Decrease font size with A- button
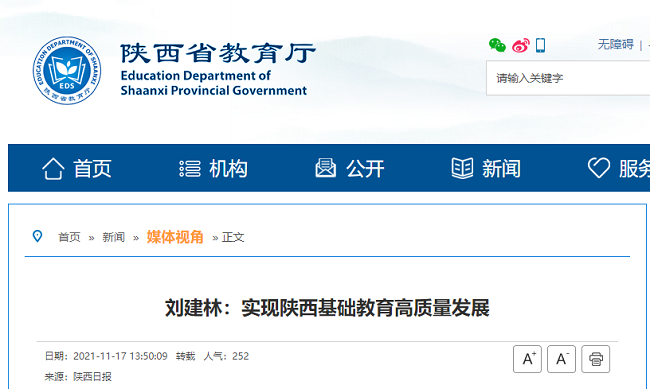Viewport: 650px width, 389px height. click(561, 359)
